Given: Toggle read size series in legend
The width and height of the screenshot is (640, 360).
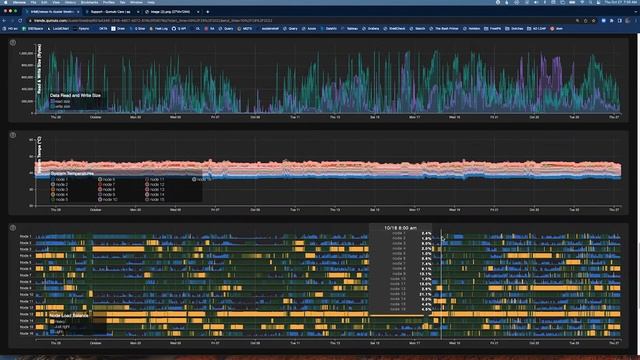Looking at the screenshot, I should coord(52,101).
